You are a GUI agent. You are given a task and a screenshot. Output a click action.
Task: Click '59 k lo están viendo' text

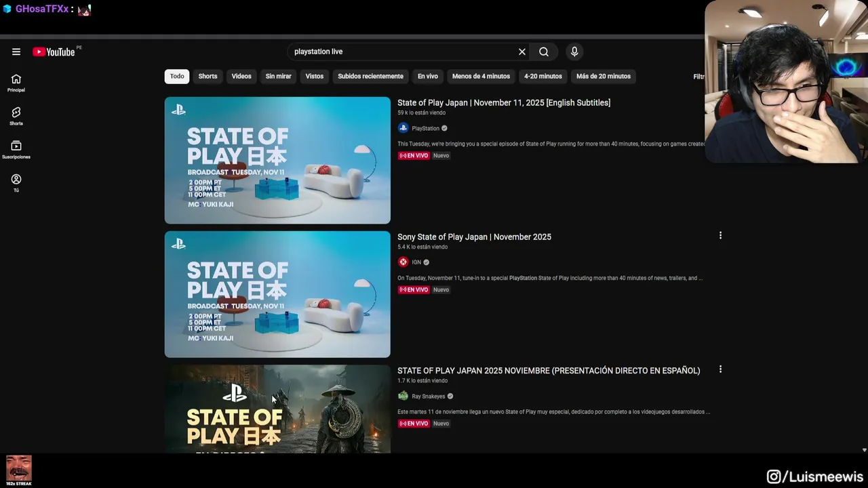(422, 113)
